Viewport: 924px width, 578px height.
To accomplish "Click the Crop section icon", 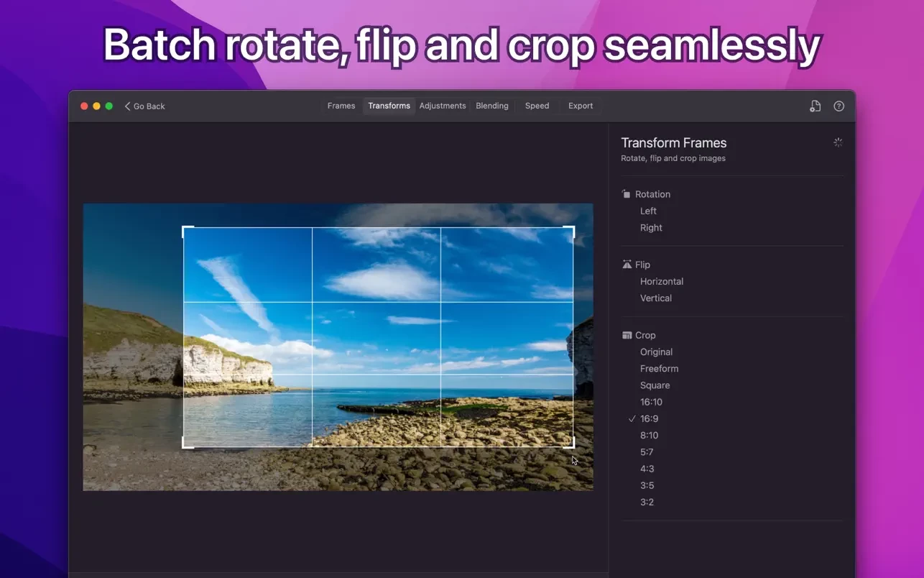I will click(627, 335).
